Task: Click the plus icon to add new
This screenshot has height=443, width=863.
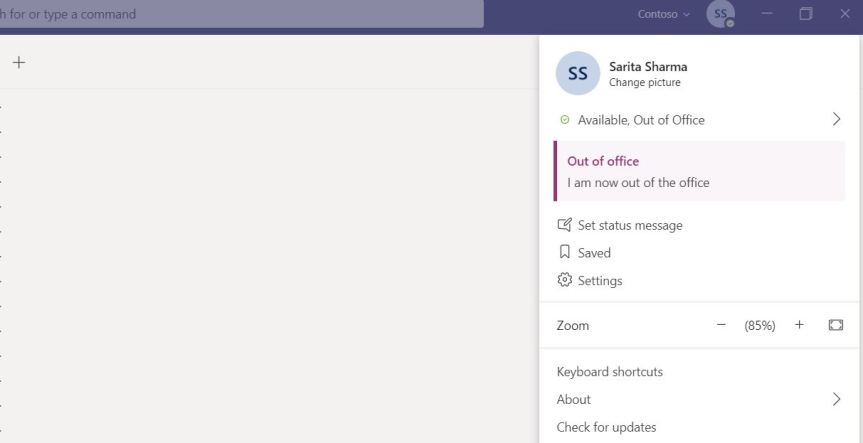Action: (19, 62)
